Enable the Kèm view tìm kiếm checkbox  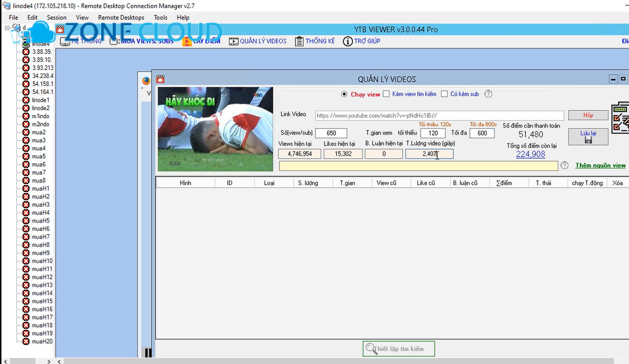(x=386, y=94)
